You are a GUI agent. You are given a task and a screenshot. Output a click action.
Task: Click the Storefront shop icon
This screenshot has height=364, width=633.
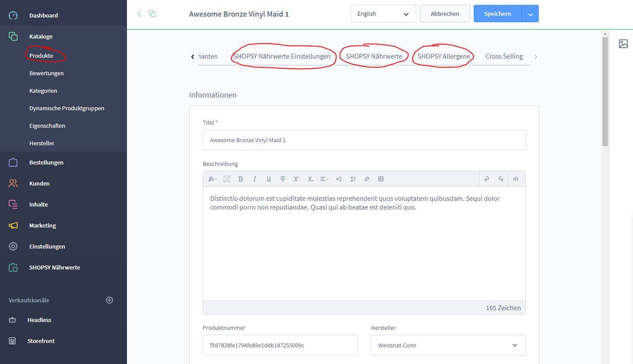pyautogui.click(x=12, y=341)
